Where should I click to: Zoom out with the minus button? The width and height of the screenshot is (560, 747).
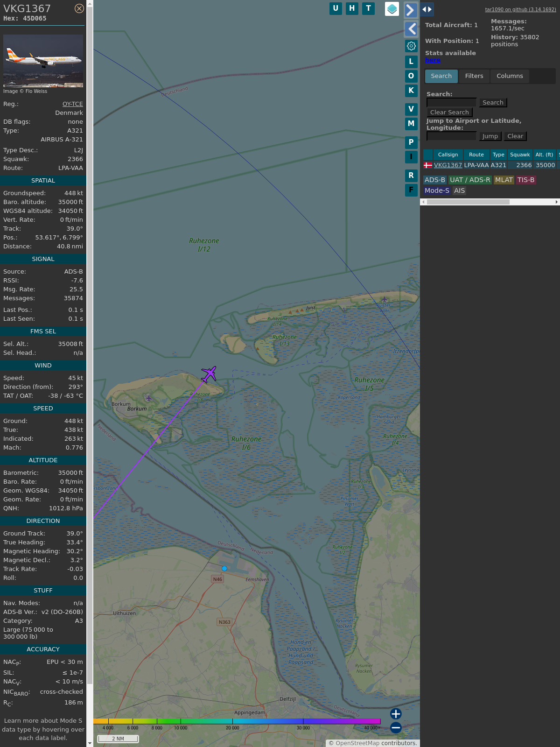pos(396,727)
